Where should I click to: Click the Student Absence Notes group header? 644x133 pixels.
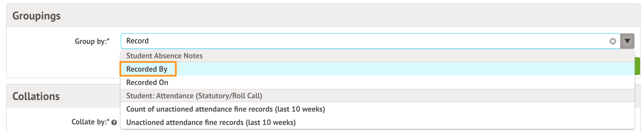164,56
